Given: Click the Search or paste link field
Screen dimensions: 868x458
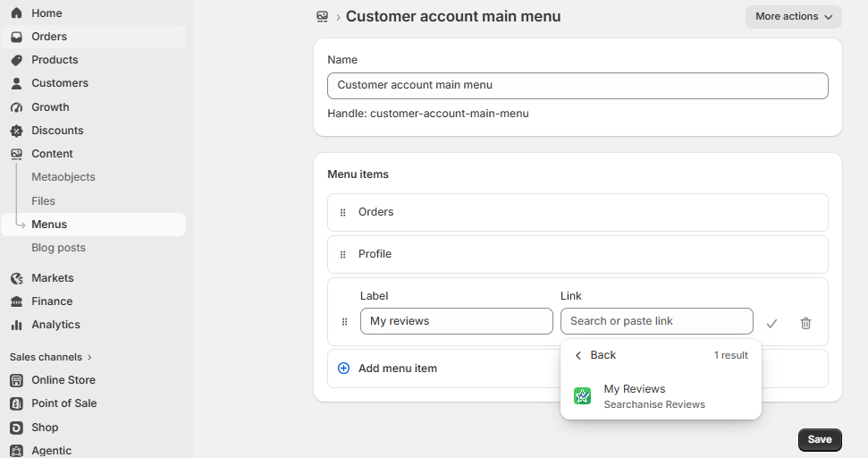Looking at the screenshot, I should pos(656,321).
